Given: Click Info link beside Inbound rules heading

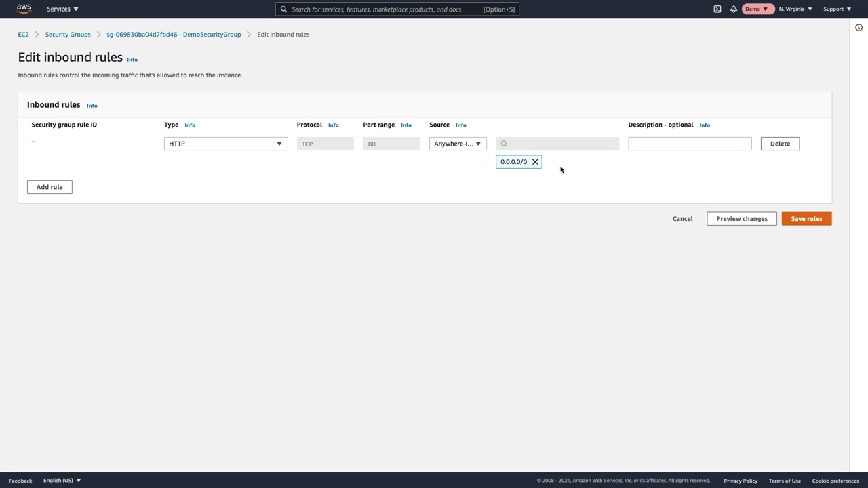Looking at the screenshot, I should coord(92,106).
